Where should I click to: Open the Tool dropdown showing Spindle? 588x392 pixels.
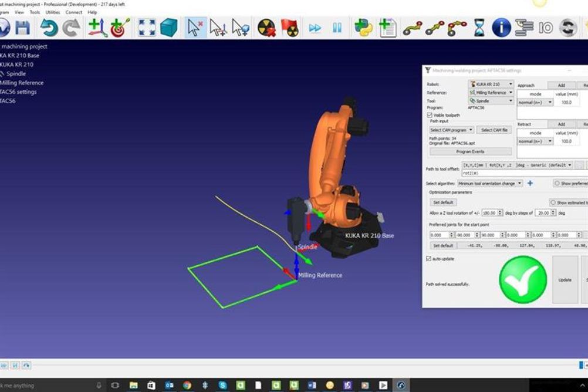point(491,100)
